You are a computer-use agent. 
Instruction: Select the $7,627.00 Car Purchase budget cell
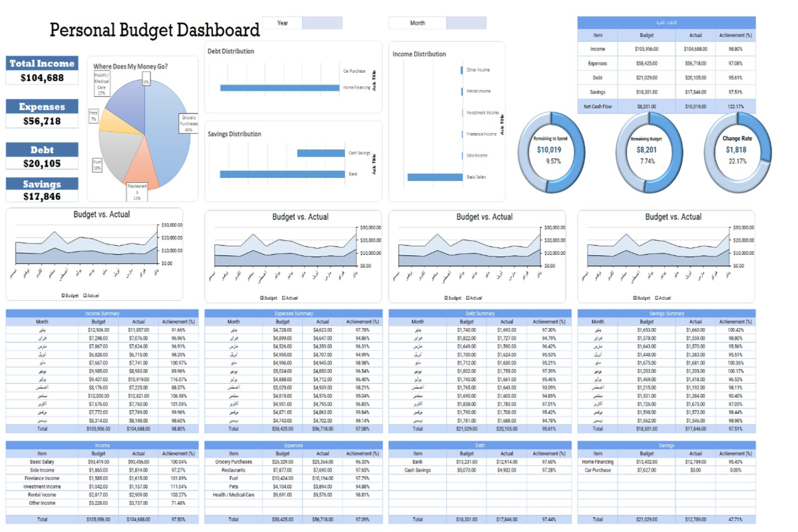647,471
